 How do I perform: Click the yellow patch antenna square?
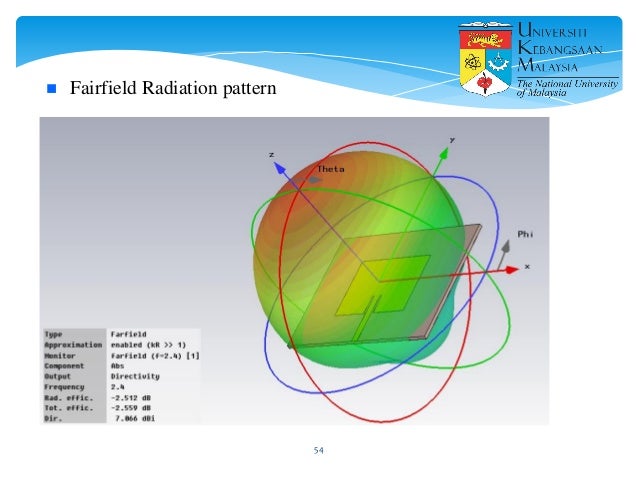(x=383, y=285)
